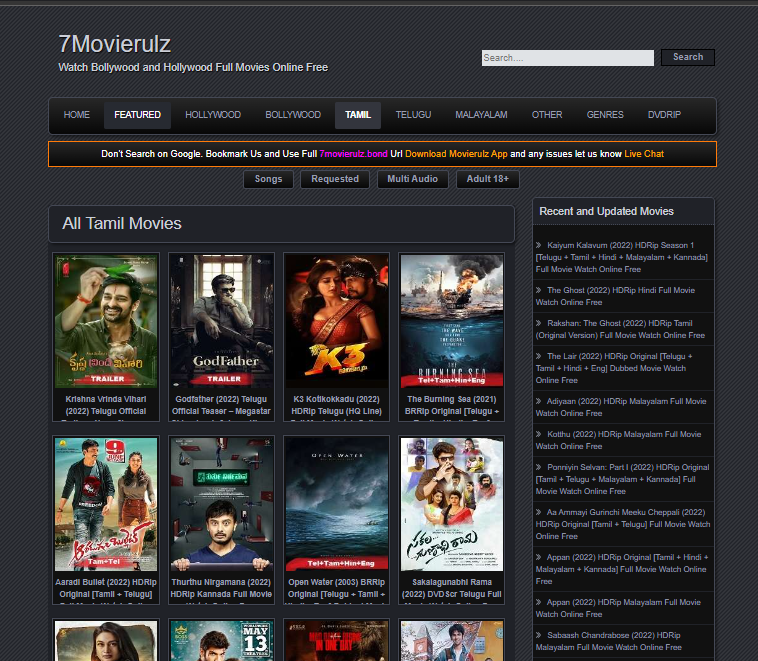The height and width of the screenshot is (661, 758).
Task: Open the Thurthu Nirgamana movie poster
Action: [221, 504]
